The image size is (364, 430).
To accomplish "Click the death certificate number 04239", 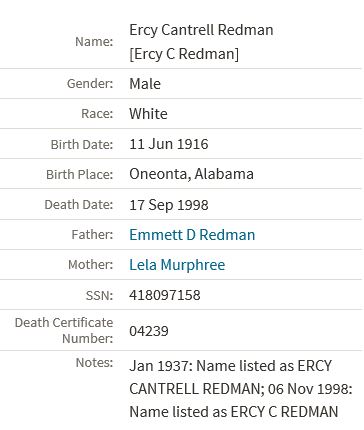I will click(x=149, y=331).
